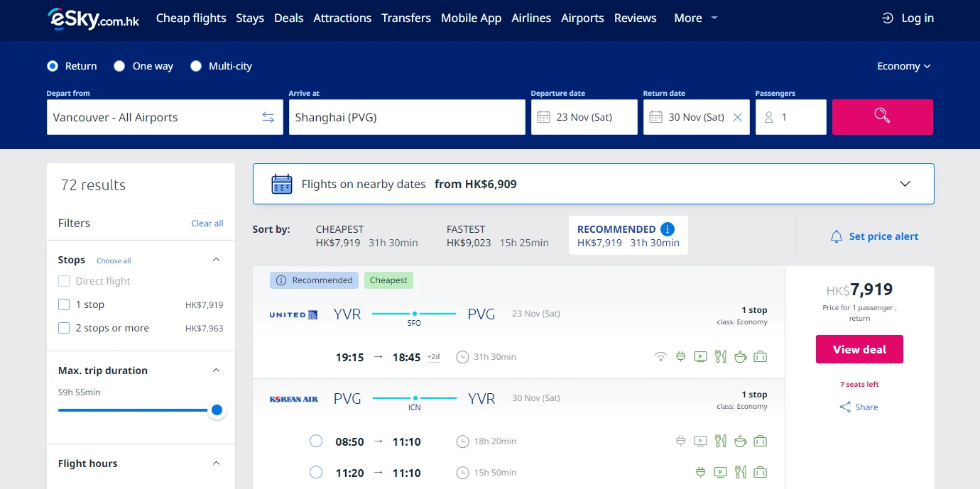The width and height of the screenshot is (980, 489).
Task: Open the More menu in the navigation
Action: click(695, 18)
